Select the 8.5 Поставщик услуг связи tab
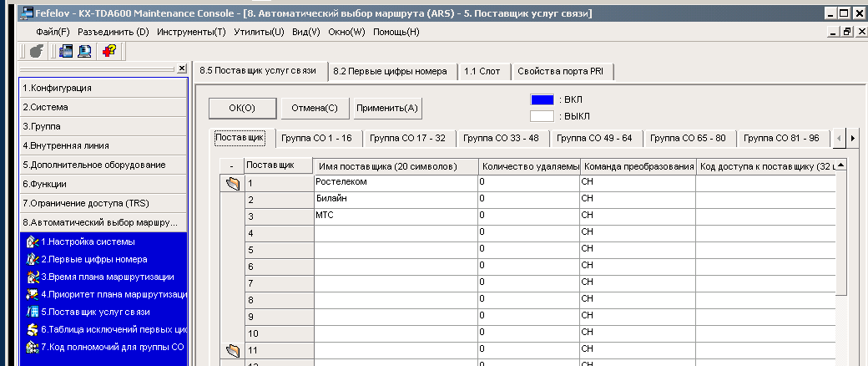This screenshot has height=366, width=868. (x=260, y=70)
